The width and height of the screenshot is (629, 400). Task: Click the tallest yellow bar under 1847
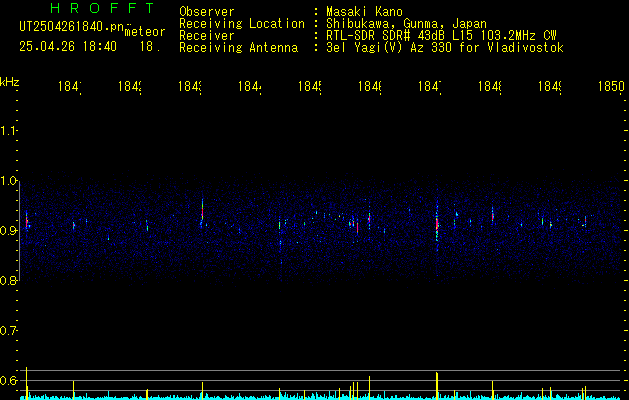(437, 385)
